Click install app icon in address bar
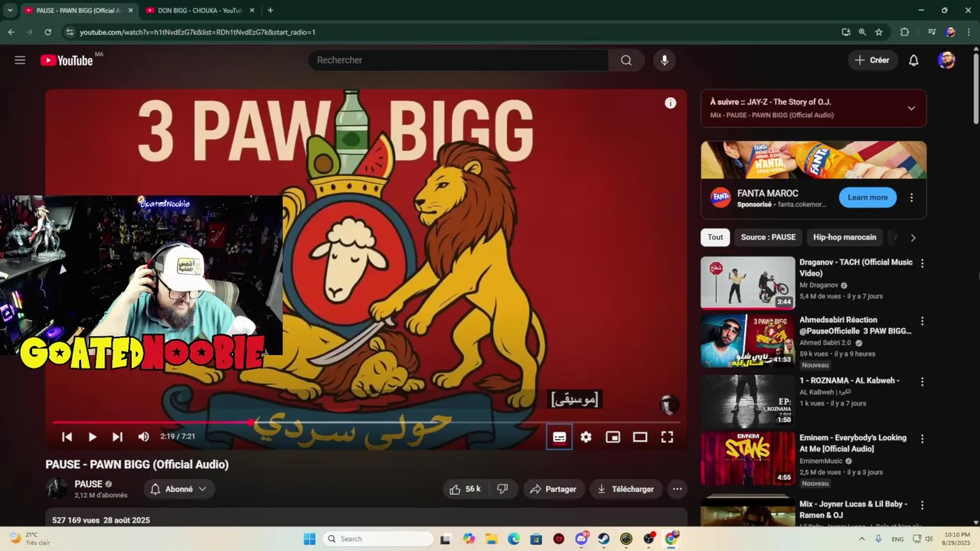This screenshot has width=980, height=551. pyautogui.click(x=845, y=32)
